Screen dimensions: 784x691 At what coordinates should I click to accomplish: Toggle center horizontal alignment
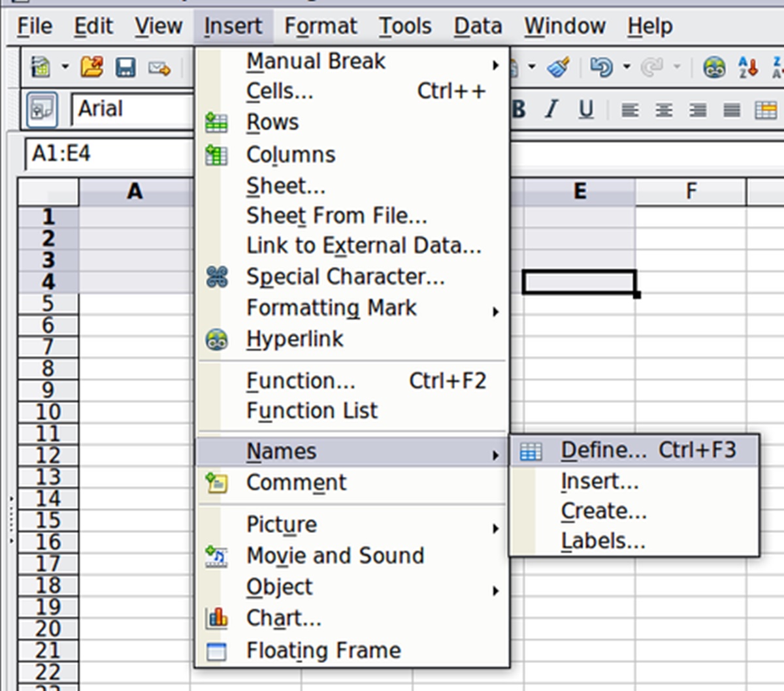click(x=664, y=110)
